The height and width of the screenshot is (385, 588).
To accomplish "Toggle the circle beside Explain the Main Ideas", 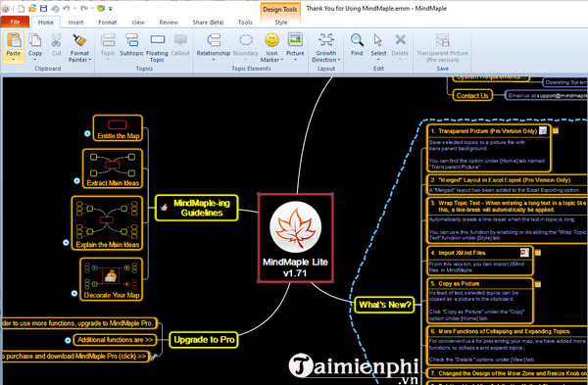I will click(x=66, y=243).
